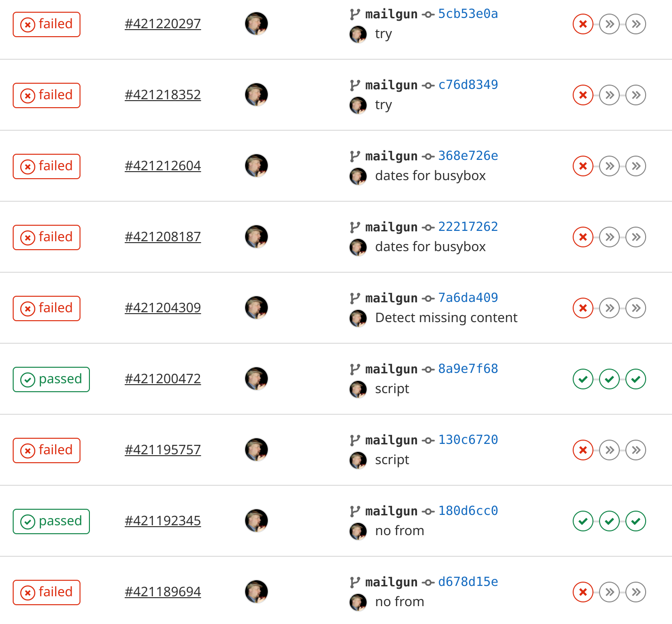The image size is (672, 624).
Task: Open failed stage icon for pipeline #421189694
Action: click(x=583, y=592)
